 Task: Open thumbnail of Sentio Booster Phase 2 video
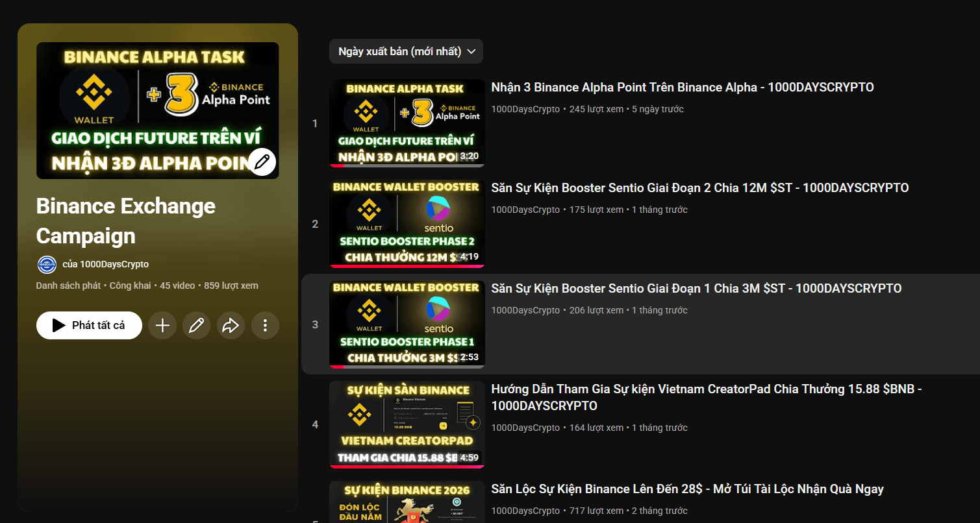407,224
